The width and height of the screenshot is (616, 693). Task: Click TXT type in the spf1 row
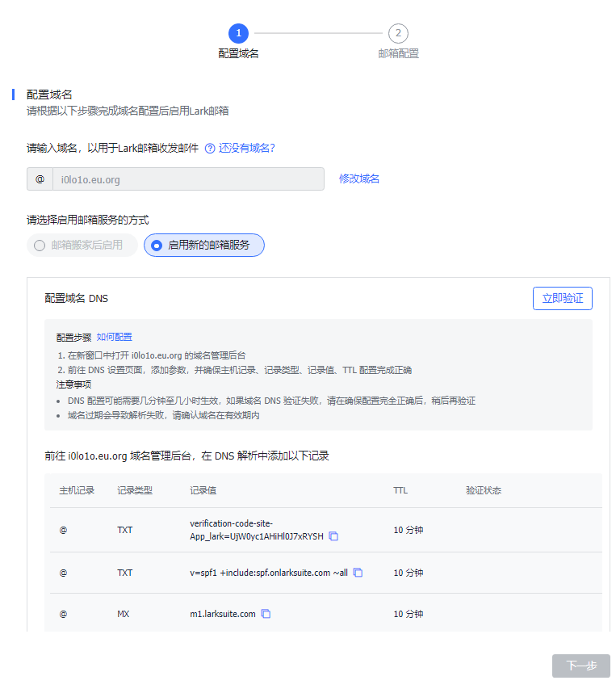[124, 573]
